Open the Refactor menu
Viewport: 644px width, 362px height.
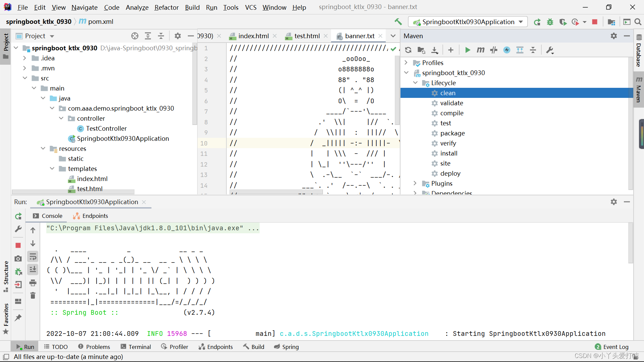[166, 7]
